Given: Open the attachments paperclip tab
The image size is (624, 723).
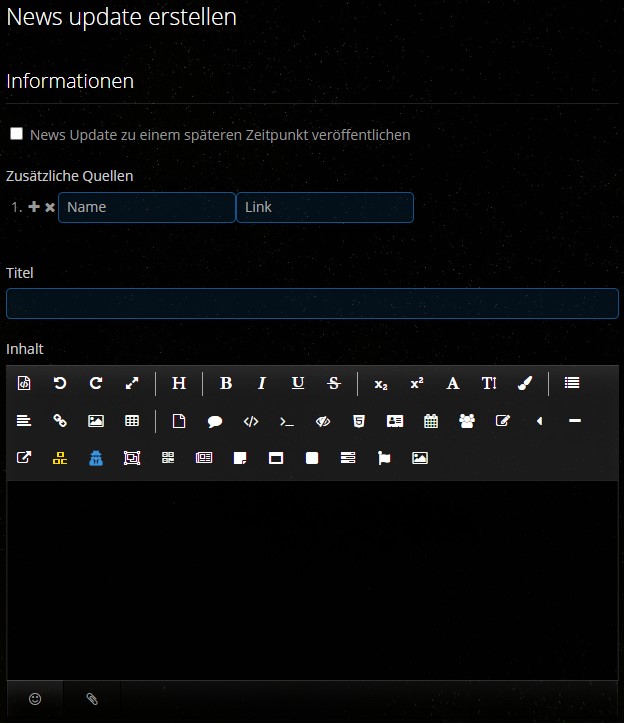Looking at the screenshot, I should (92, 699).
